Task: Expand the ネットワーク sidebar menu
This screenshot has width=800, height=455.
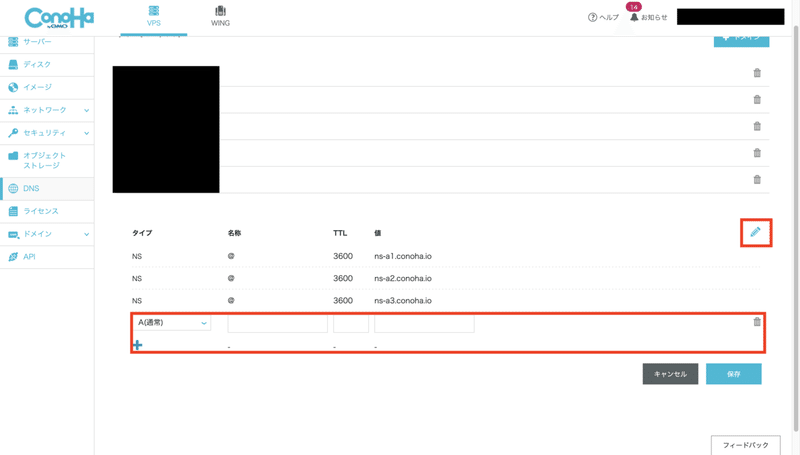Action: [x=47, y=110]
